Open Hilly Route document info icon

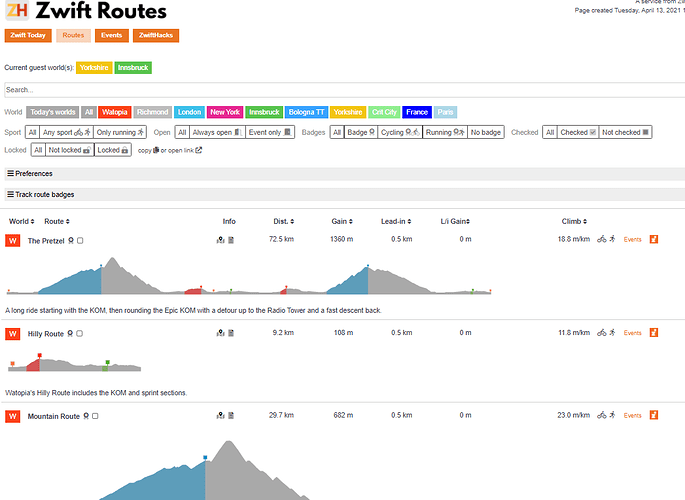click(x=231, y=333)
